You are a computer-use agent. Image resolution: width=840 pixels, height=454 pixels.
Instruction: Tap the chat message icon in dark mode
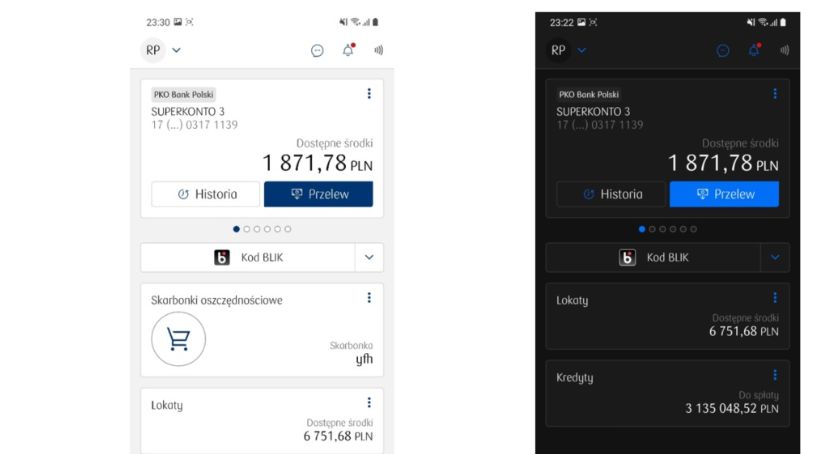coord(723,51)
